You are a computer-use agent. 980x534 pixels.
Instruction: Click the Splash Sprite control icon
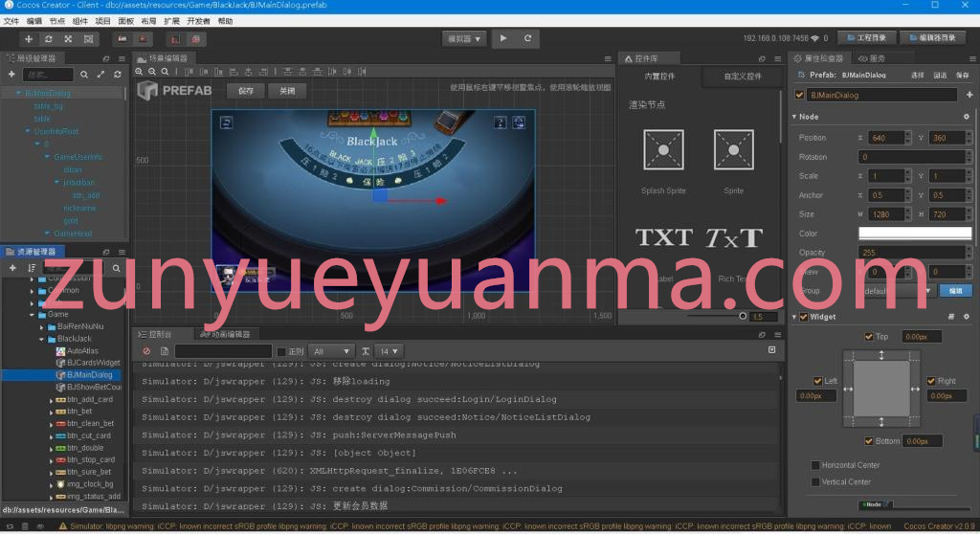663,150
